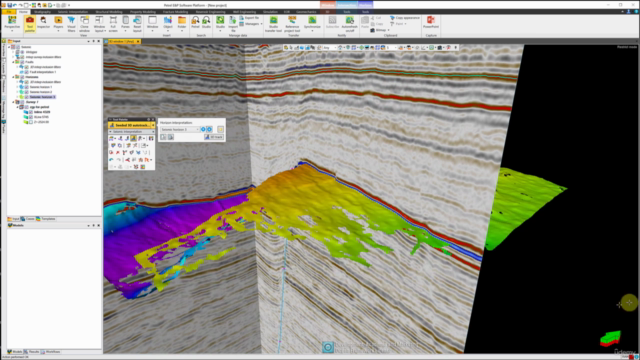Click the Export file button
Screen dimensions: 640x360
(x=249, y=18)
